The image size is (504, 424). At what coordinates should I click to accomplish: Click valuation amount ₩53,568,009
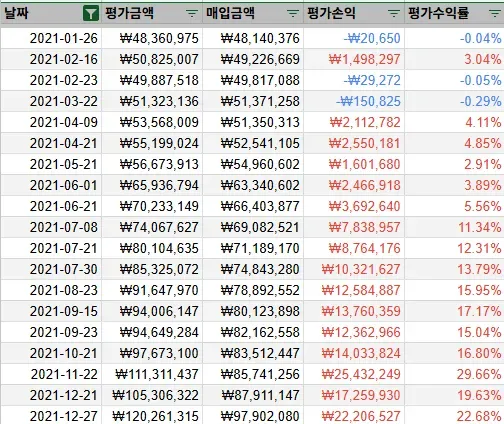[159, 122]
